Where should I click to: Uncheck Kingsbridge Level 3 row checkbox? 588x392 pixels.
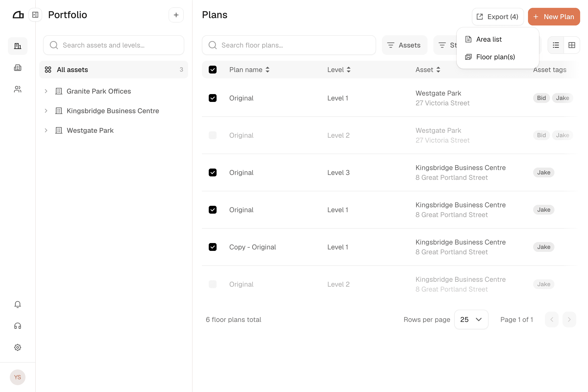point(212,172)
